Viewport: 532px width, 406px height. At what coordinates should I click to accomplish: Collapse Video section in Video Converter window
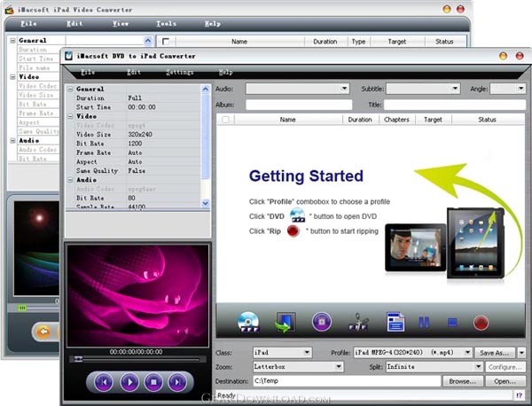[x=12, y=77]
